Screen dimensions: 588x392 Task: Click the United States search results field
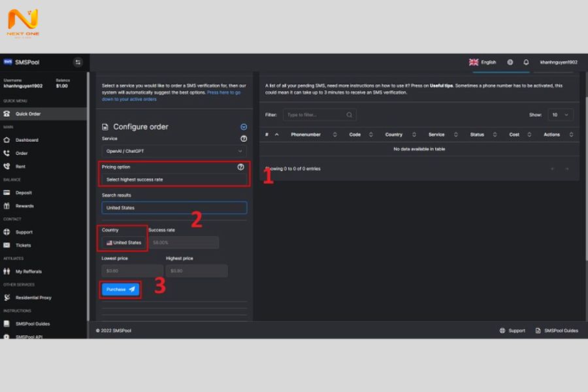click(x=174, y=208)
